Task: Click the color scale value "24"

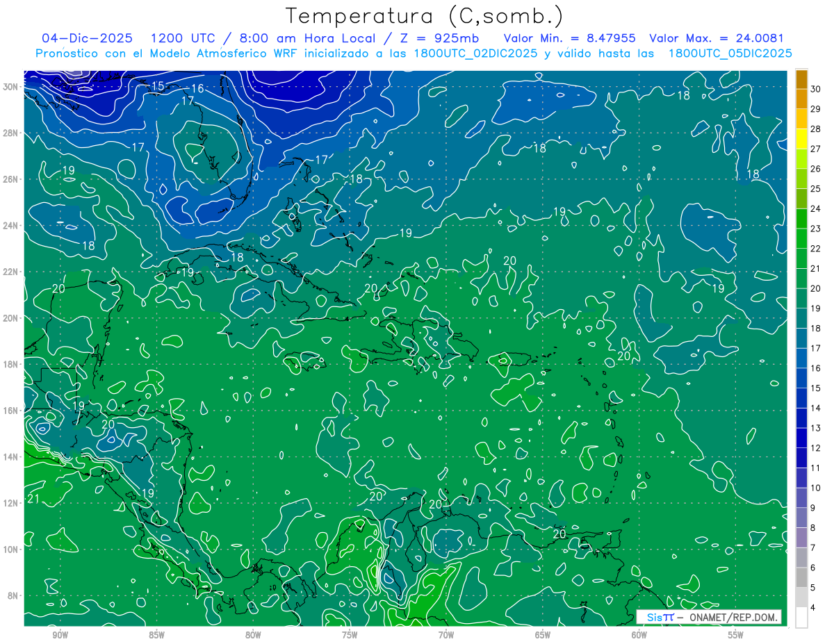Action: (815, 208)
